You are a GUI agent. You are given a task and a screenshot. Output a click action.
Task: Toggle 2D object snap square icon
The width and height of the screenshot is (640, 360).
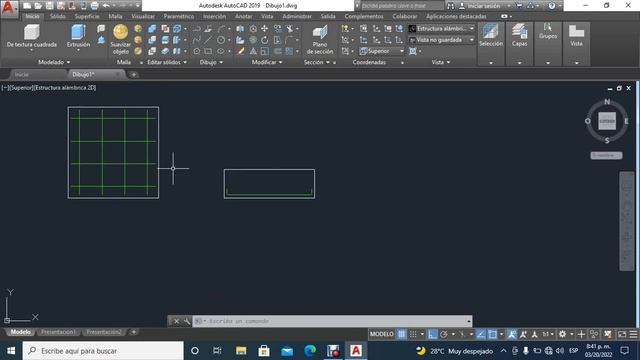click(492, 334)
